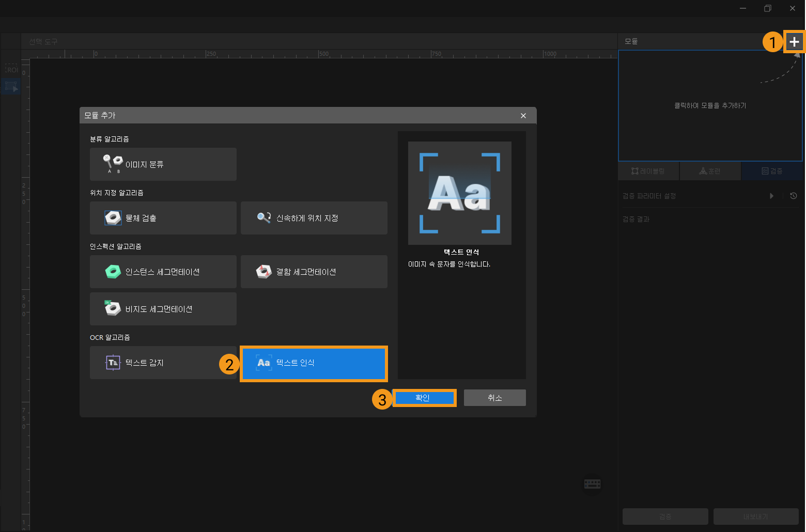806x532 pixels.
Task: Choose the 이미지 분류 module
Action: [x=163, y=164]
